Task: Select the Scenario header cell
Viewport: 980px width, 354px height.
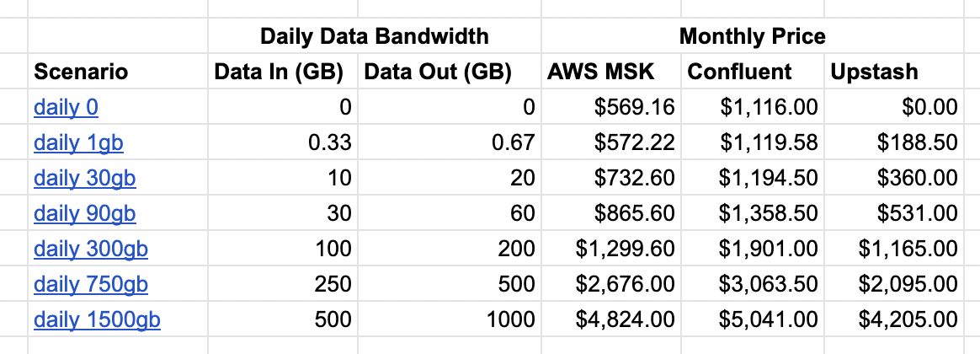Action: (x=81, y=72)
